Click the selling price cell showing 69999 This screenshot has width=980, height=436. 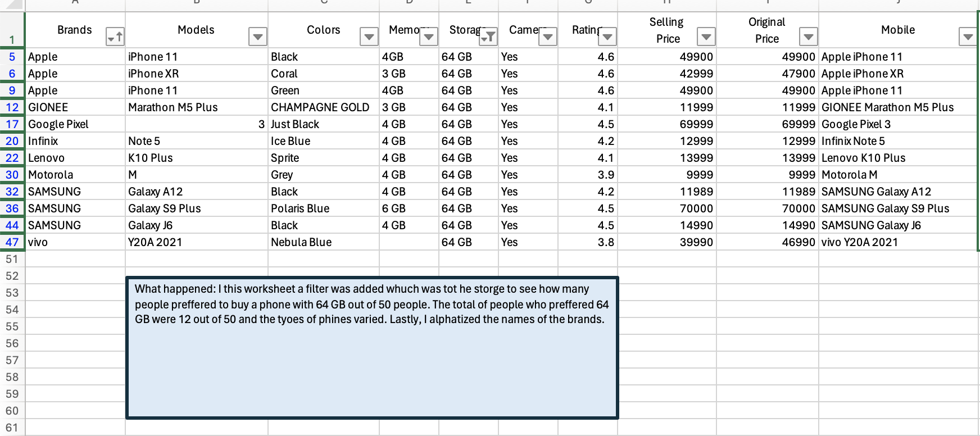666,124
